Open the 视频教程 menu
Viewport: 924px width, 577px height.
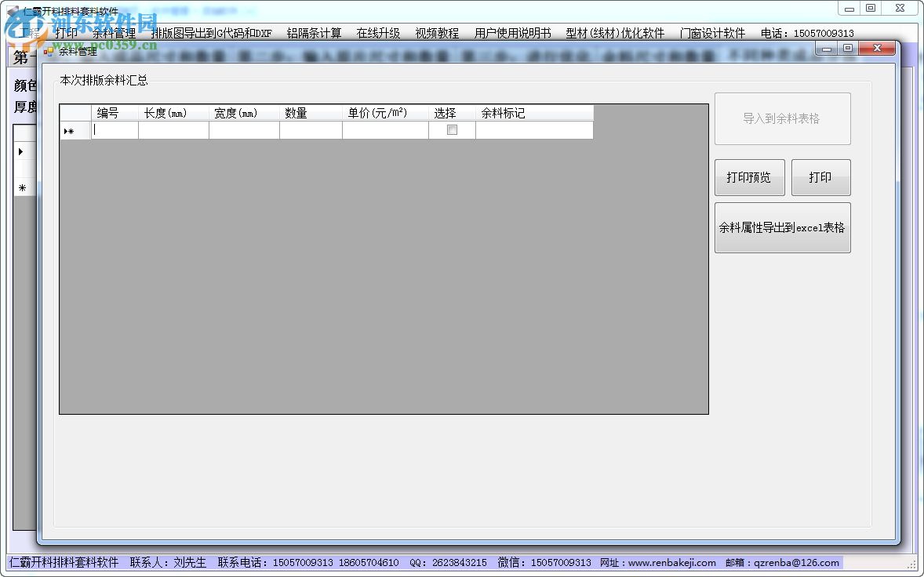click(437, 34)
